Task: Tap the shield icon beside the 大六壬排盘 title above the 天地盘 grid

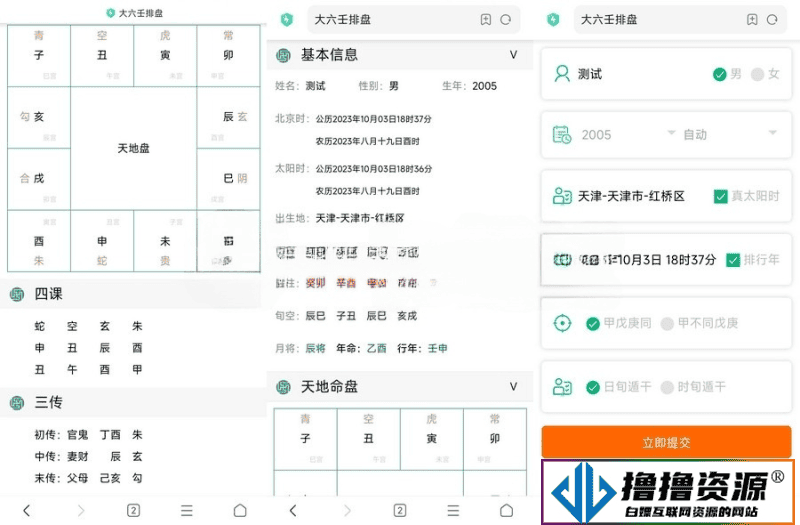Action: click(x=110, y=13)
